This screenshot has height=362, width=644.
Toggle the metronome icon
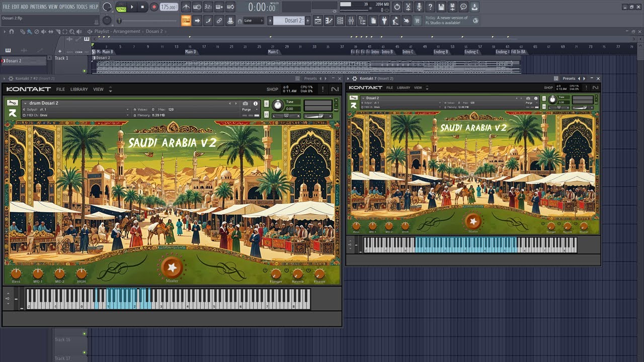(x=186, y=7)
